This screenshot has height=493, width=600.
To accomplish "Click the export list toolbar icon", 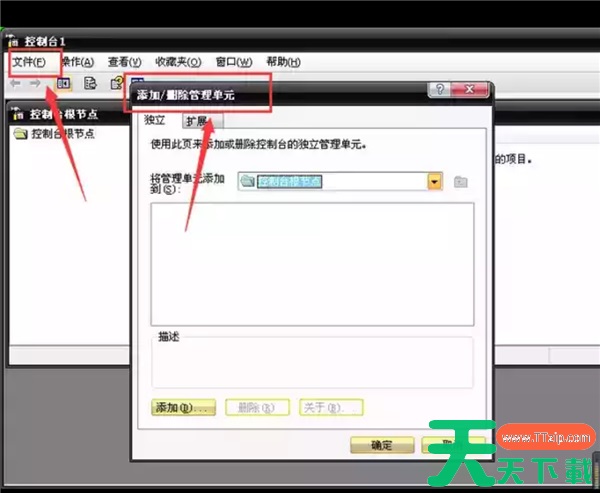I will coord(90,83).
